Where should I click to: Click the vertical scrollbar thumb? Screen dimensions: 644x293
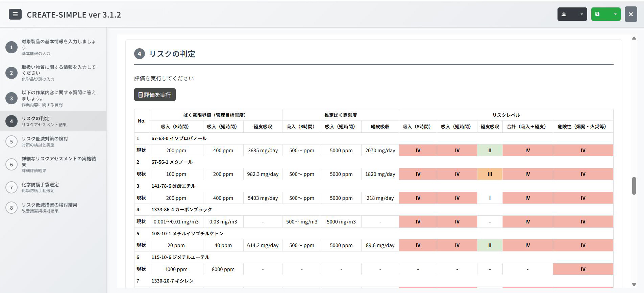coord(634,186)
